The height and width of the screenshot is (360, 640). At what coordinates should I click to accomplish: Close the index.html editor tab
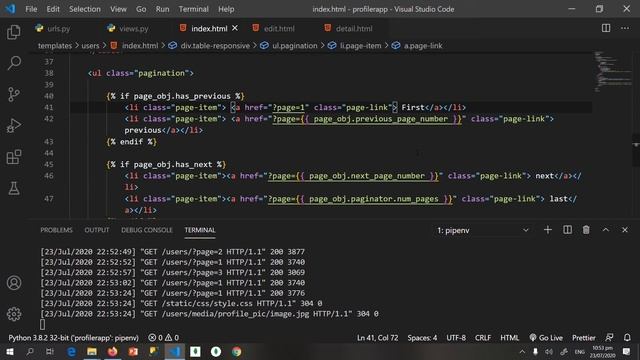(235, 28)
